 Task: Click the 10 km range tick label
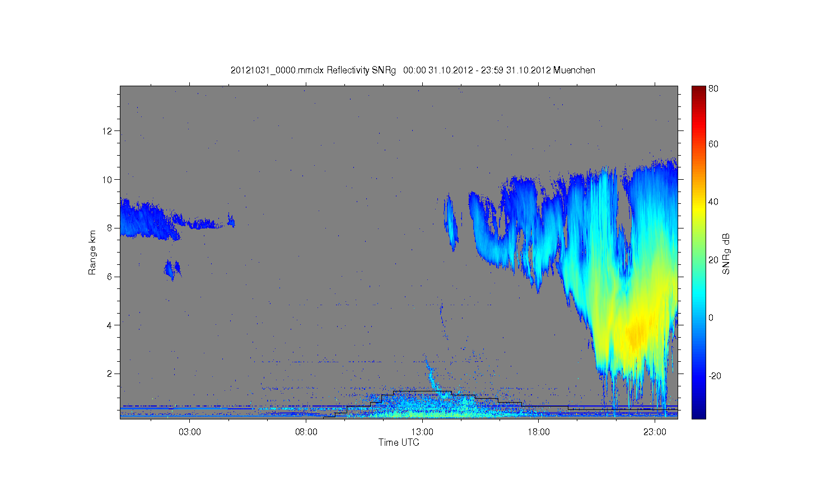(108, 180)
